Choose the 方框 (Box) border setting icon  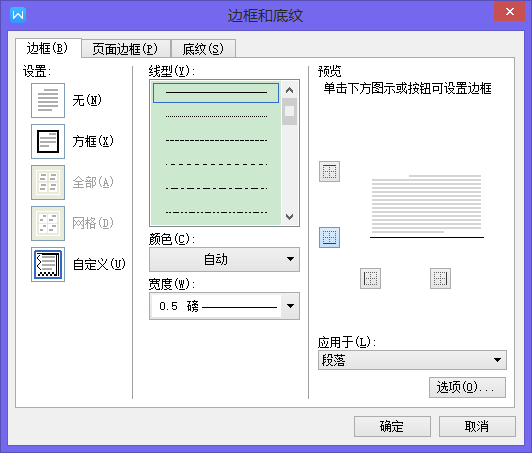(x=48, y=141)
